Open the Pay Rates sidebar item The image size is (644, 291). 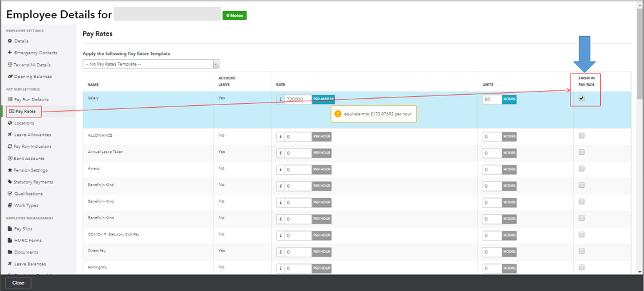pyautogui.click(x=24, y=111)
